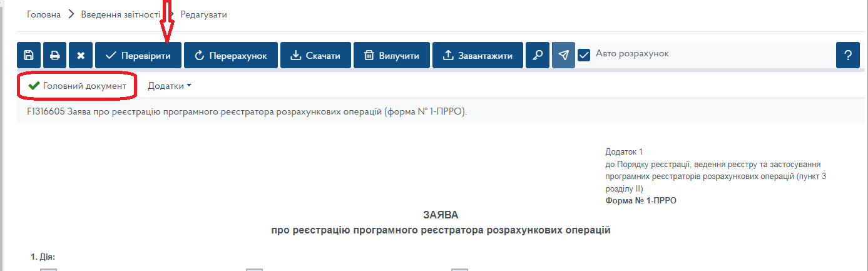Click the Перерахунок recalculate button

click(231, 56)
